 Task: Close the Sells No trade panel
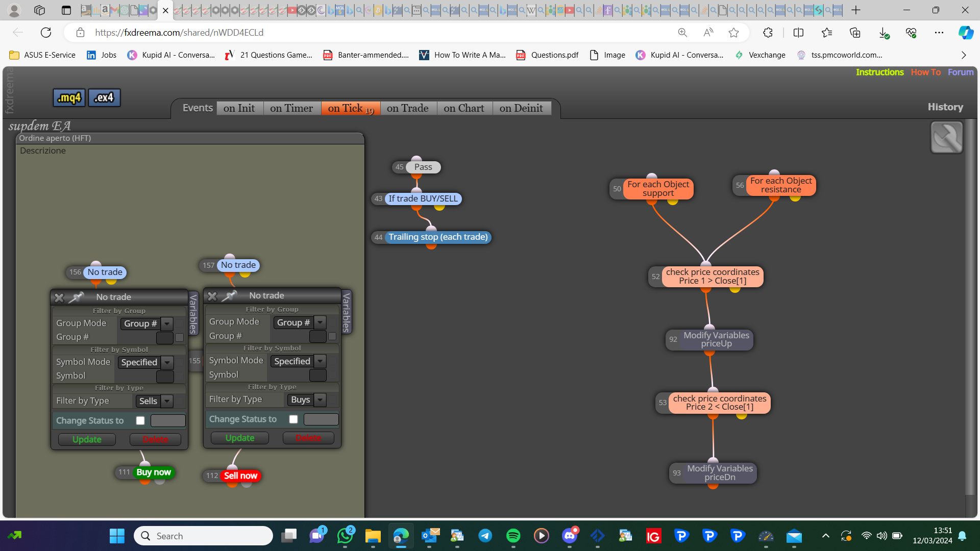[59, 297]
